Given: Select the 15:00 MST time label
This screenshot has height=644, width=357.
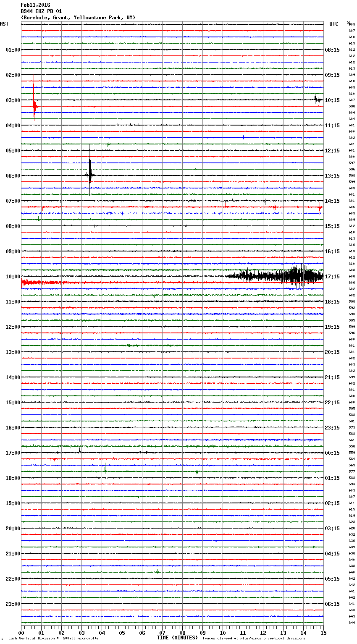Looking at the screenshot, I should [13, 403].
